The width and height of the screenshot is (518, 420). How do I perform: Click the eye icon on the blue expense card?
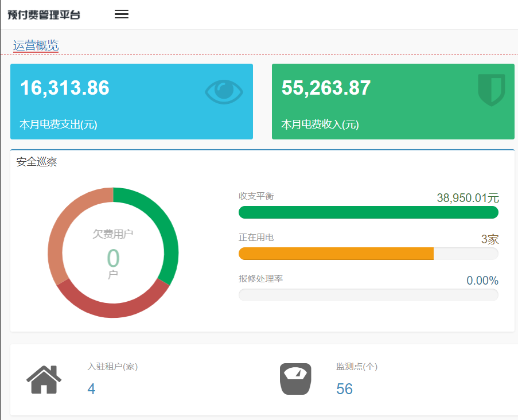(x=224, y=92)
